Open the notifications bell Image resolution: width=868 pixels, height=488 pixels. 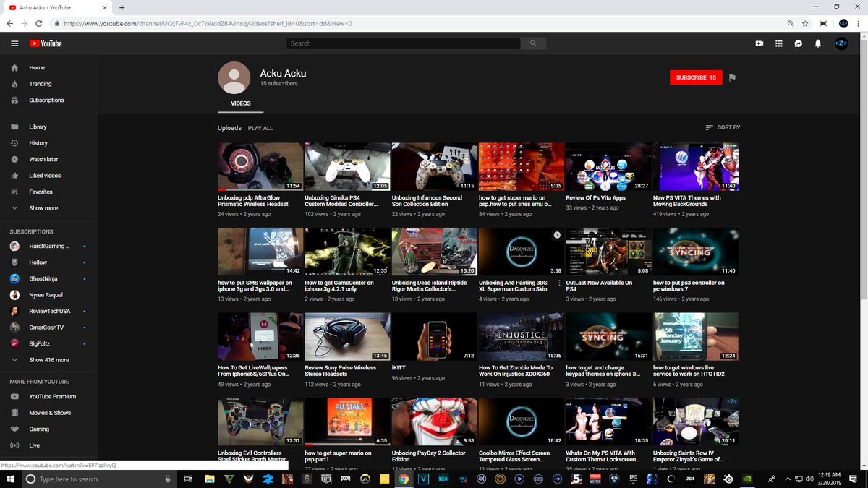[818, 43]
